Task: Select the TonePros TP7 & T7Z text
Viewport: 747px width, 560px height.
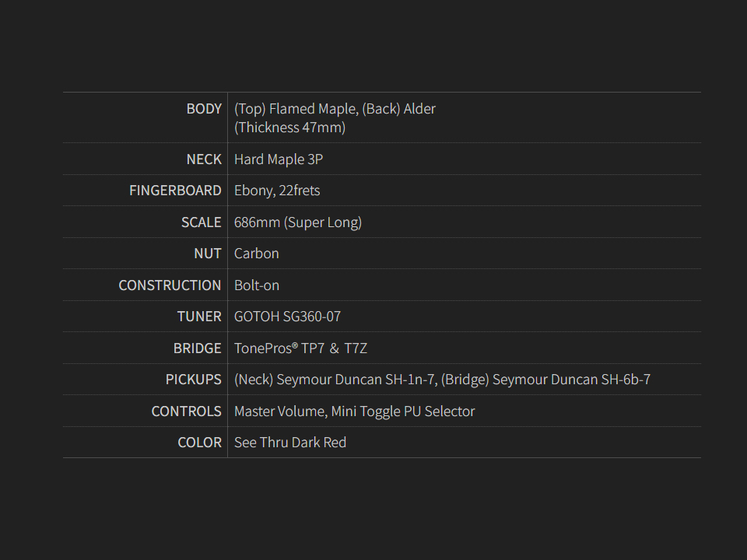Action: [x=300, y=348]
